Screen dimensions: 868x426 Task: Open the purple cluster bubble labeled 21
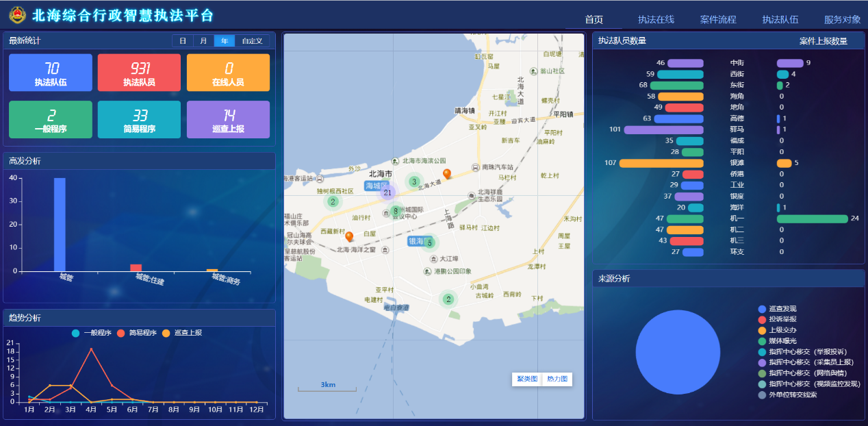[387, 193]
